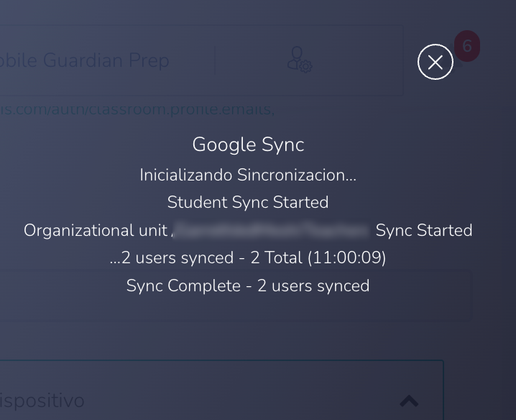
Task: Click Sync Started after the unit name
Action: (424, 230)
